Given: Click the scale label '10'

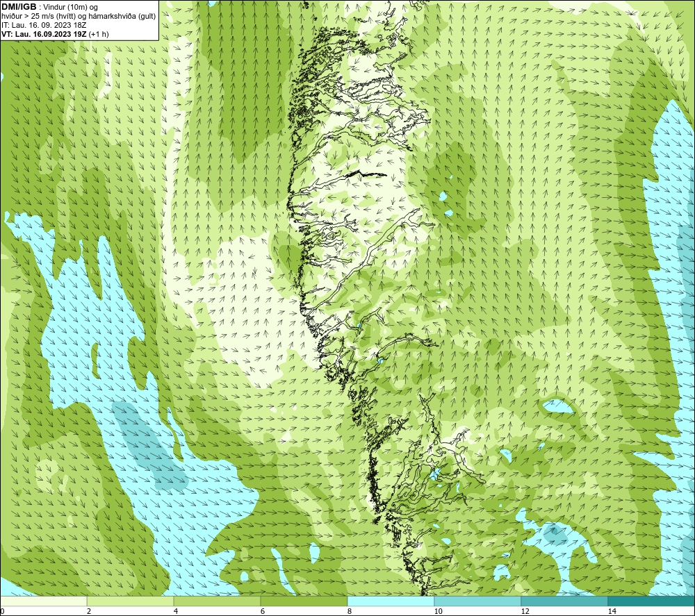Looking at the screenshot, I should click(439, 611).
